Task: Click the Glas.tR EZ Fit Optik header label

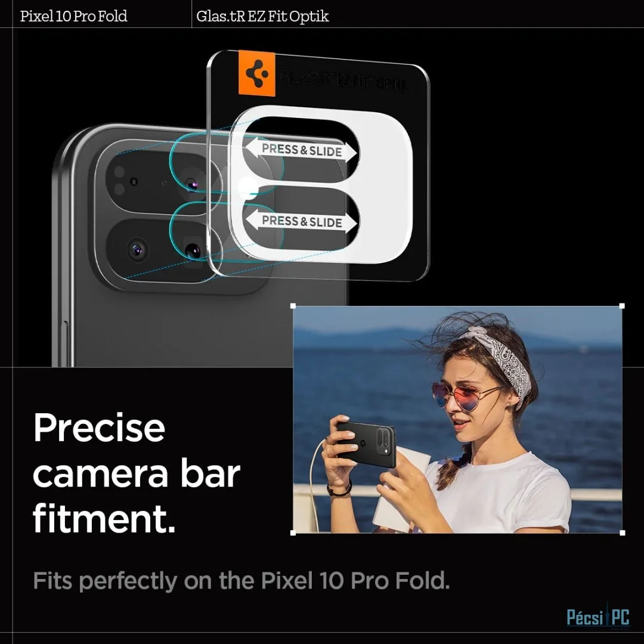Action: 262,16
